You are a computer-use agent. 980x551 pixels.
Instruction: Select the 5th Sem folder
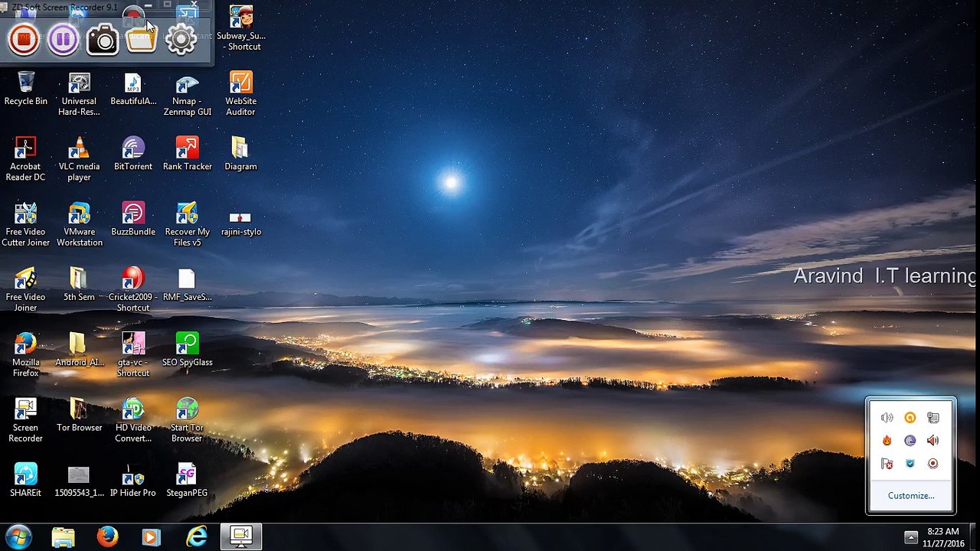(x=79, y=285)
